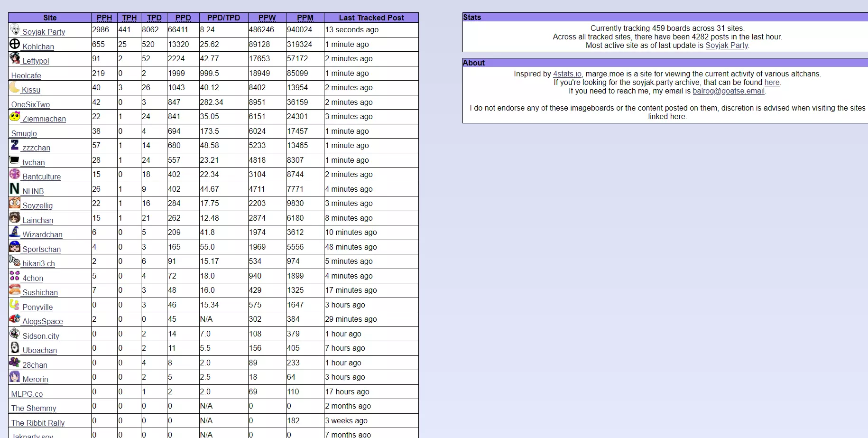Visit the Kissu site link
Image resolution: width=868 pixels, height=438 pixels.
click(31, 90)
